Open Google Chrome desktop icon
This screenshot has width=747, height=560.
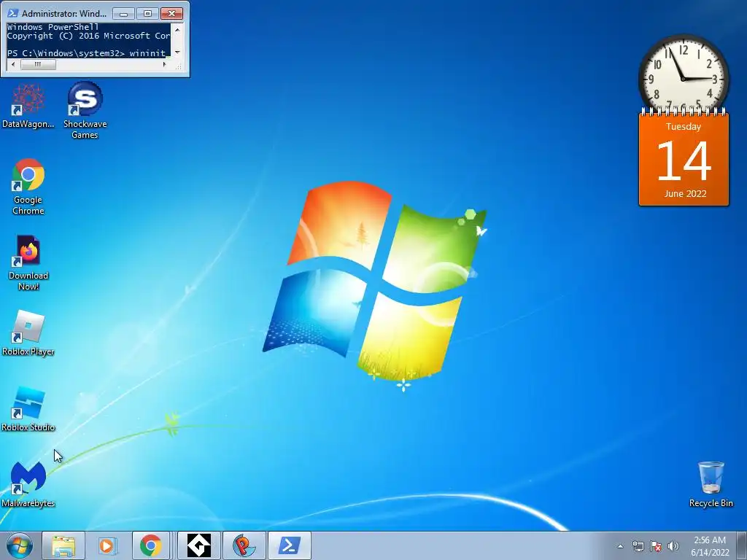coord(28,187)
